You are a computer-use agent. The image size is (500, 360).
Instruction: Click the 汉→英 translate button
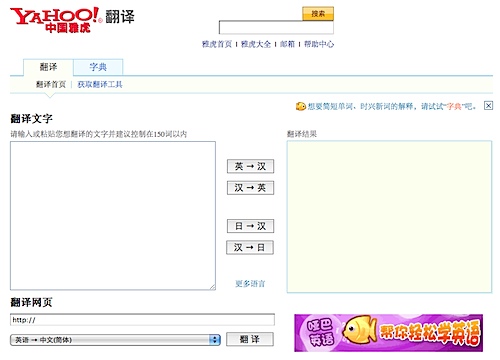pyautogui.click(x=250, y=188)
